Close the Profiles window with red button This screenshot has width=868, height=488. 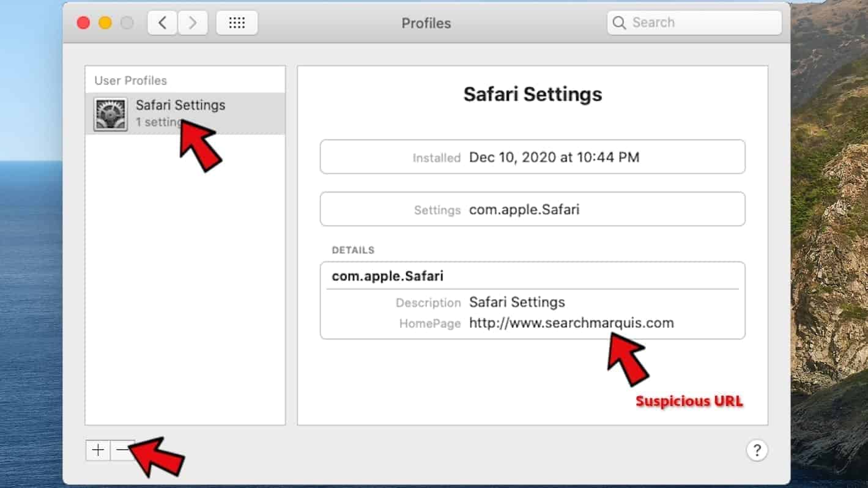pyautogui.click(x=83, y=23)
